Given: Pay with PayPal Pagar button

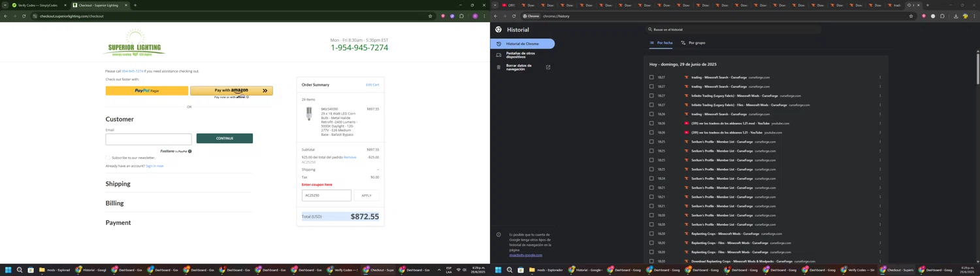Looking at the screenshot, I should 147,91.
